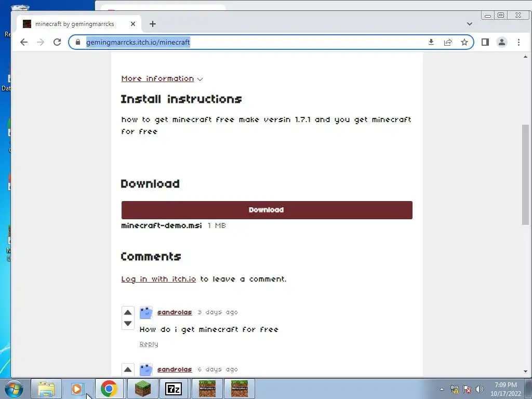Click the scrollbar up arrow
Image resolution: width=532 pixels, height=399 pixels.
pyautogui.click(x=525, y=57)
